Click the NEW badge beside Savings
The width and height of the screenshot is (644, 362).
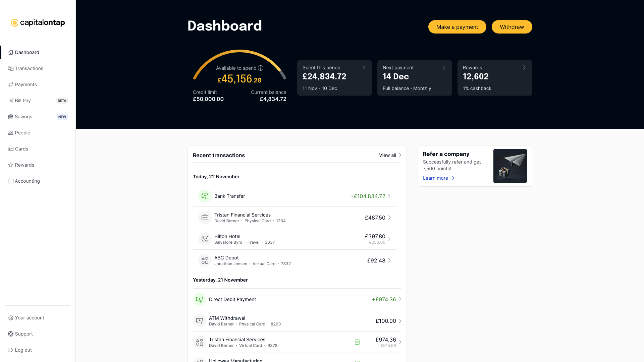coord(62,117)
